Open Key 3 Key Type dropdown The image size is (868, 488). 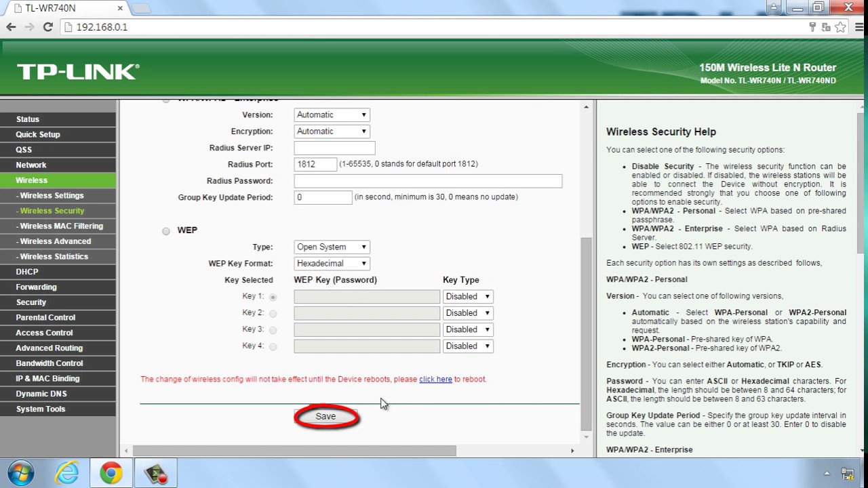point(468,329)
